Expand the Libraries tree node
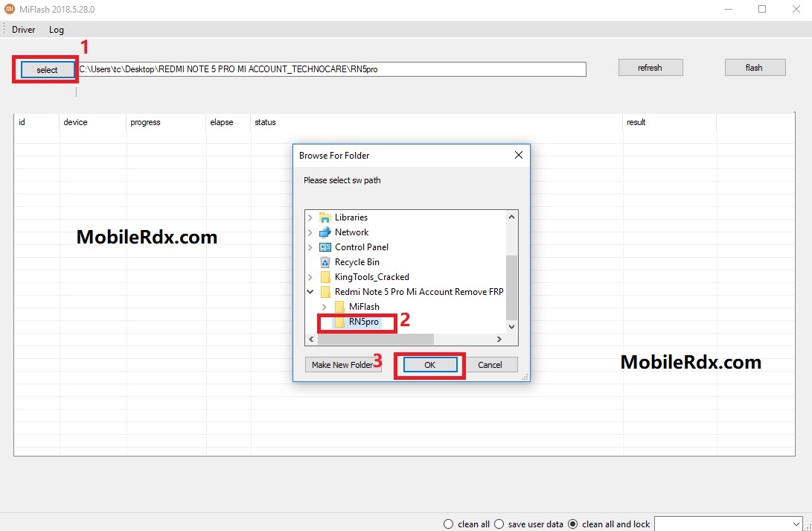Screen dimensions: 812x531 click(310, 217)
